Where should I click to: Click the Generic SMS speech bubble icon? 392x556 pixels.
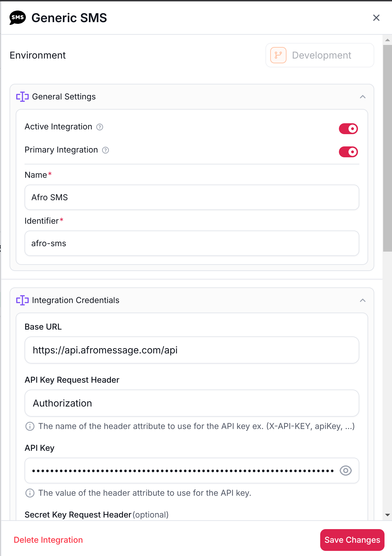(18, 18)
